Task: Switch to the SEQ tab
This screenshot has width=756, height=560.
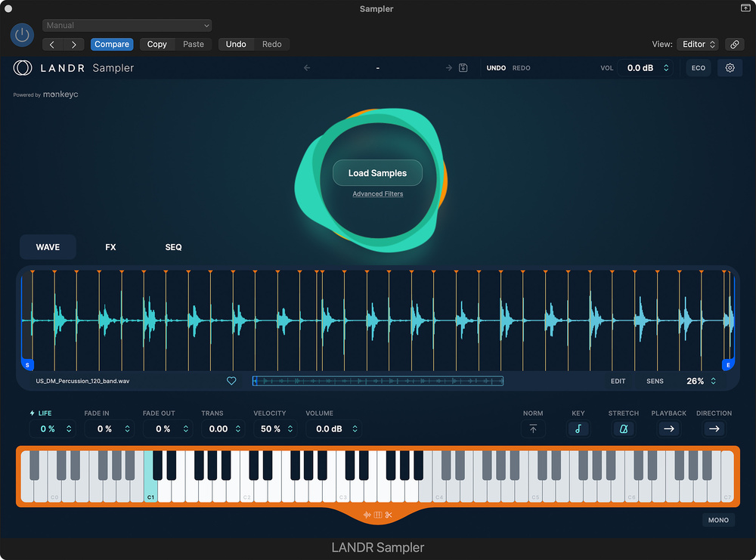Action: [x=174, y=247]
